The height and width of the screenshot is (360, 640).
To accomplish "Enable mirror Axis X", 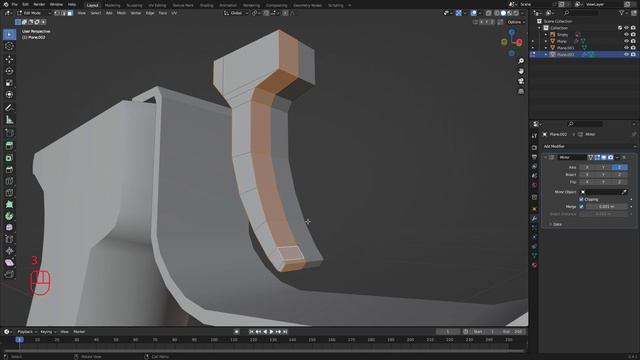I will point(587,167).
